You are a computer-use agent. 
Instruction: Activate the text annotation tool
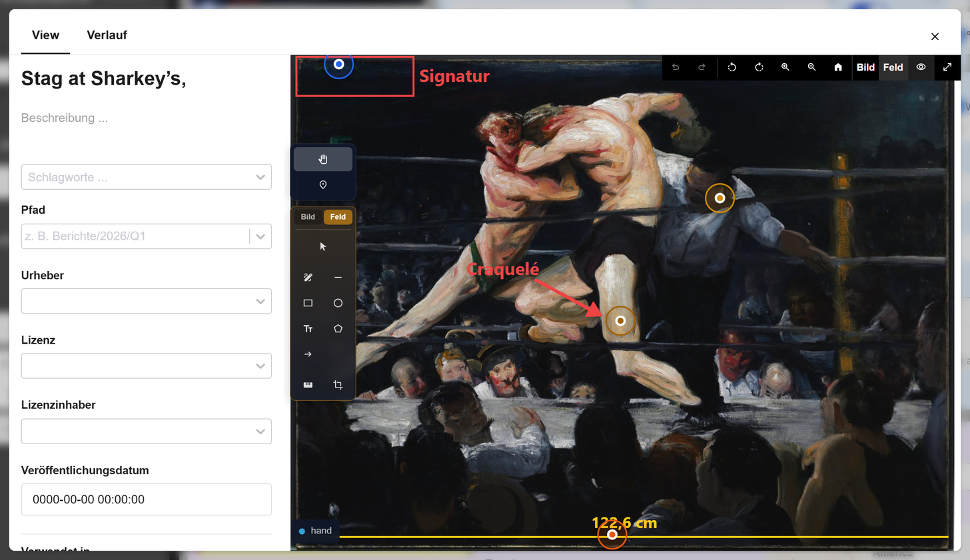308,329
